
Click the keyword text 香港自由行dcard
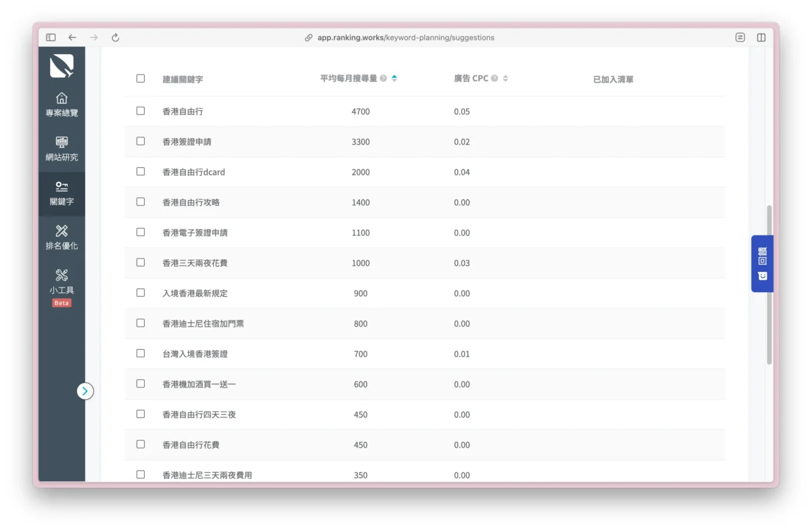[x=194, y=172]
